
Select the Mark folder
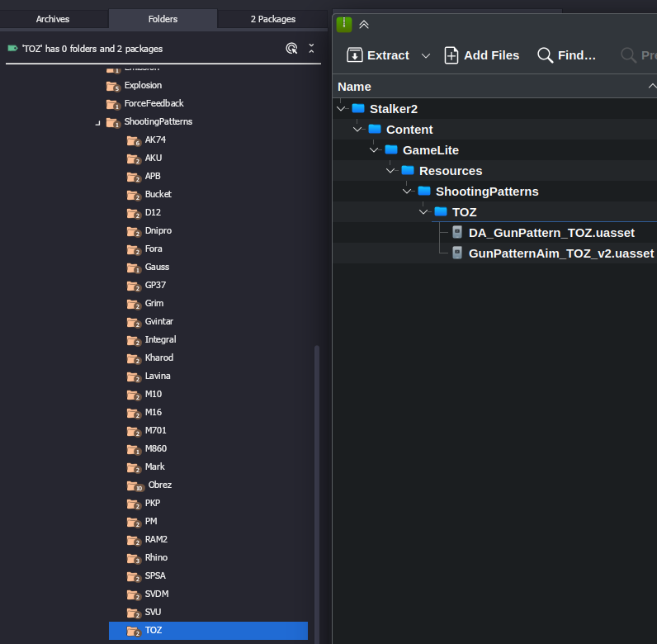click(x=154, y=466)
